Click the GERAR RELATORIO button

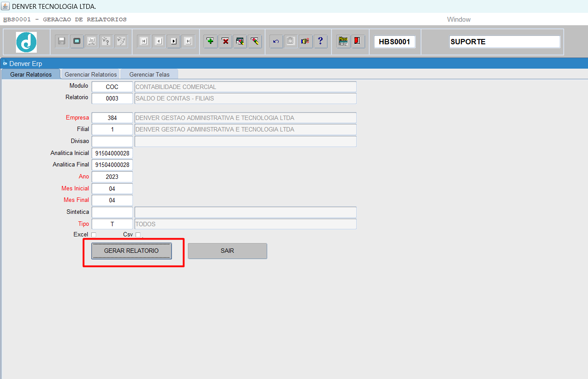[131, 251]
